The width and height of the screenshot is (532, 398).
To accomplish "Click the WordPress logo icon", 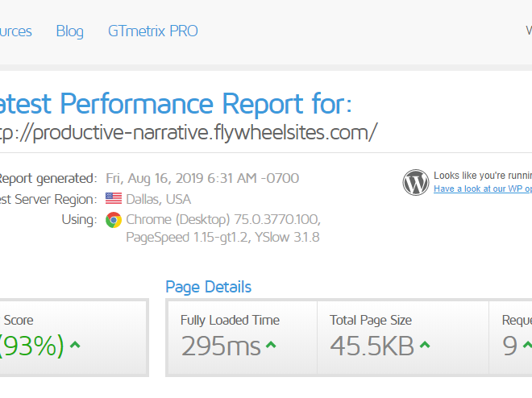I will [416, 182].
